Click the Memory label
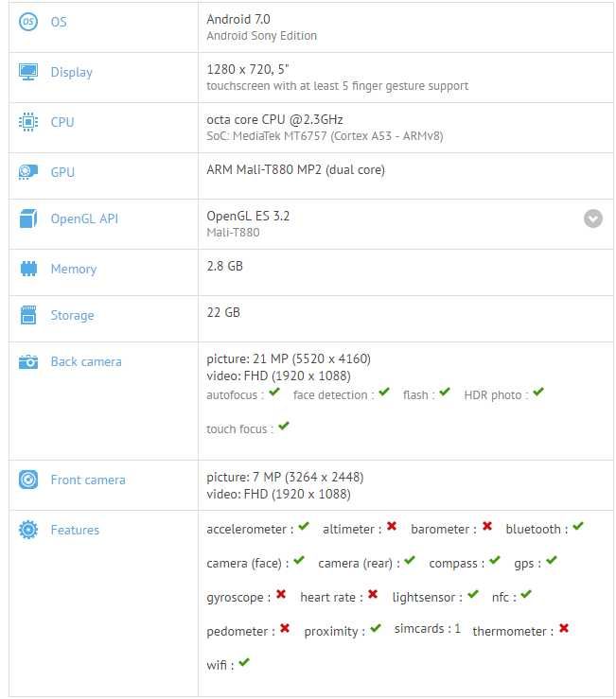This screenshot has width=616, height=699. pyautogui.click(x=74, y=270)
